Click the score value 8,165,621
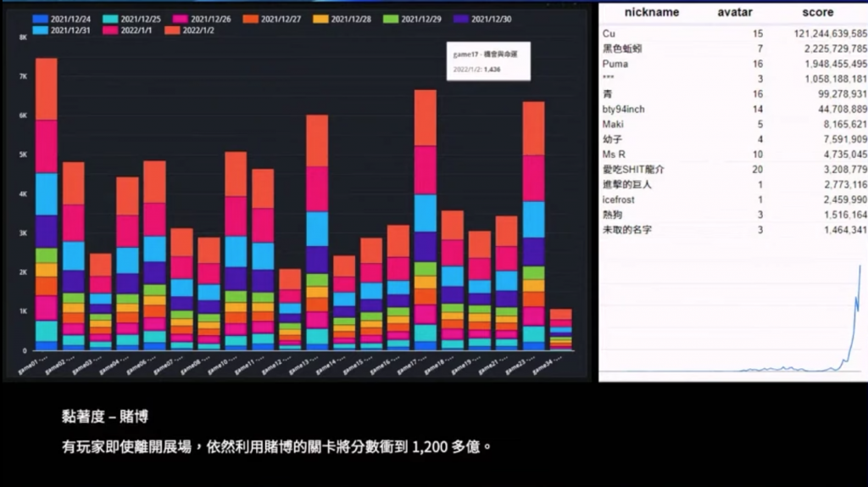868x487 pixels. (x=845, y=124)
